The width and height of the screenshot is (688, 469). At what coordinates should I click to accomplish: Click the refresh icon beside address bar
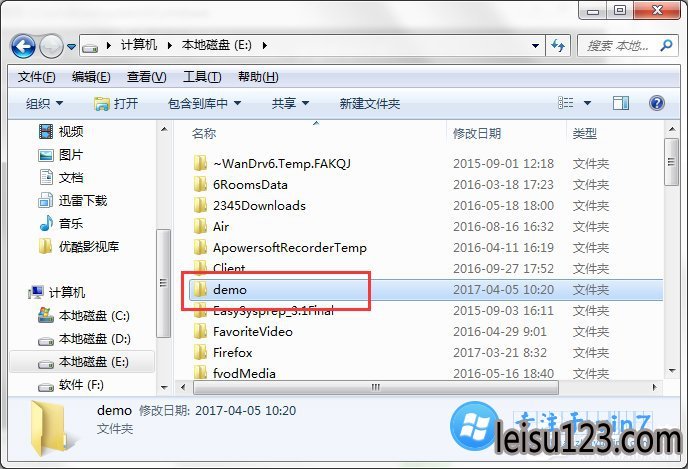point(558,45)
